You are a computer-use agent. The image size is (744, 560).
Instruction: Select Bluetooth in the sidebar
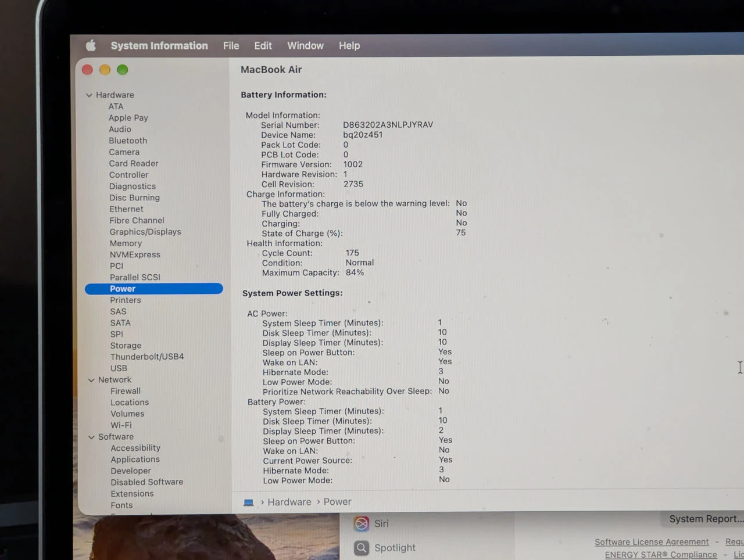(128, 141)
